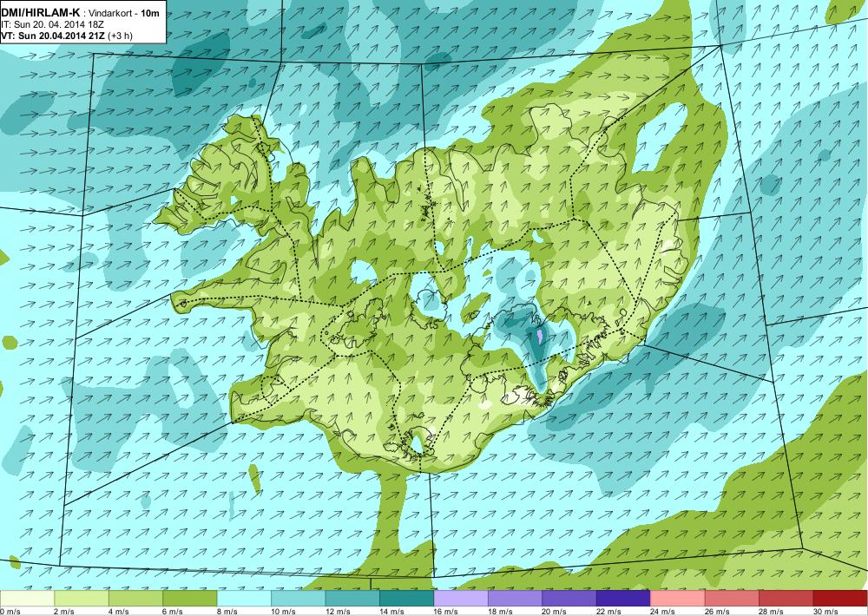Click the '24 m/s' legend label
The height and width of the screenshot is (616, 868).
[x=662, y=612]
